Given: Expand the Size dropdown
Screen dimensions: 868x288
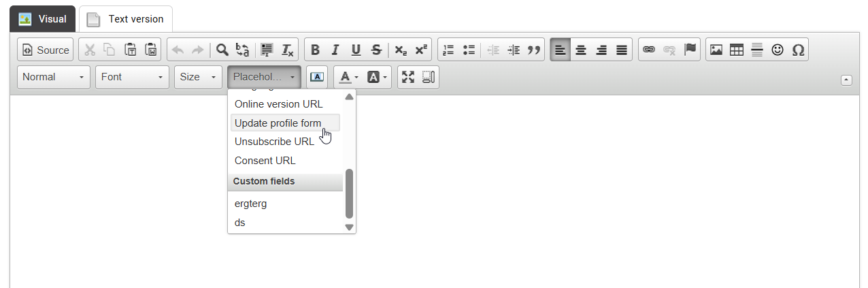Looking at the screenshot, I should (198, 77).
